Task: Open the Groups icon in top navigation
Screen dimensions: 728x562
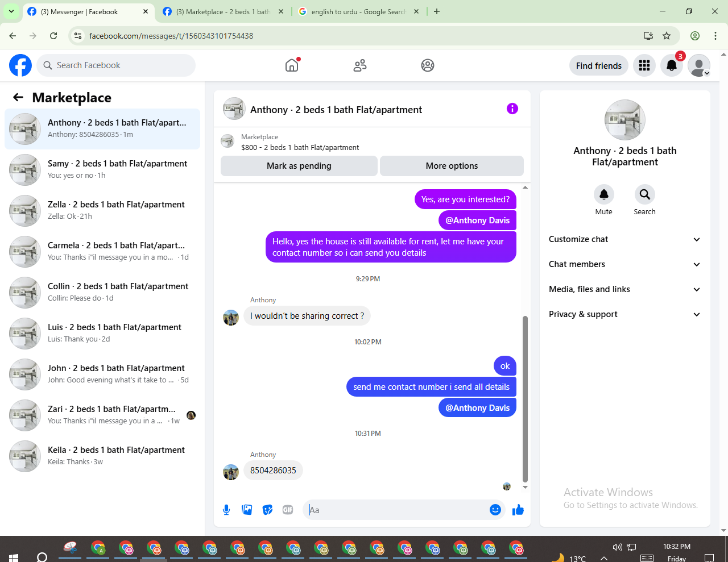Action: (428, 65)
